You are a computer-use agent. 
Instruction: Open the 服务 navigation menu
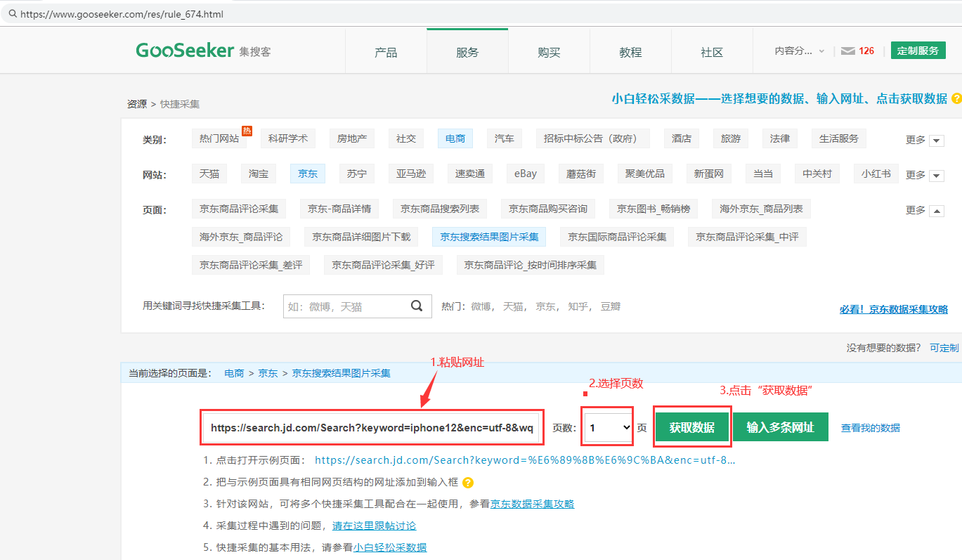467,52
